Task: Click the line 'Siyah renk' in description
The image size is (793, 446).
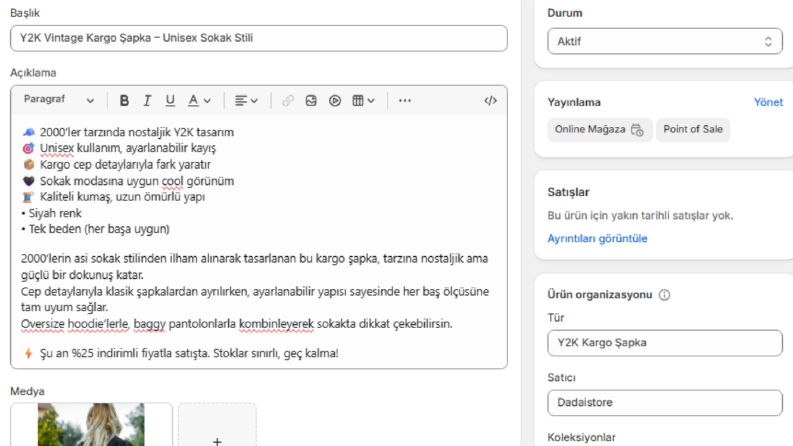Action: pos(52,213)
